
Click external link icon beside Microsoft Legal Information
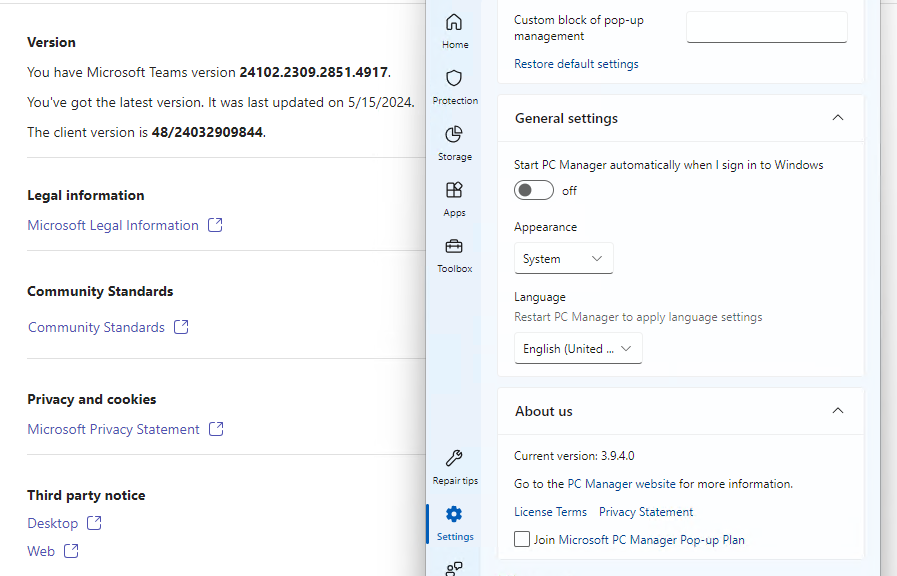(x=215, y=225)
